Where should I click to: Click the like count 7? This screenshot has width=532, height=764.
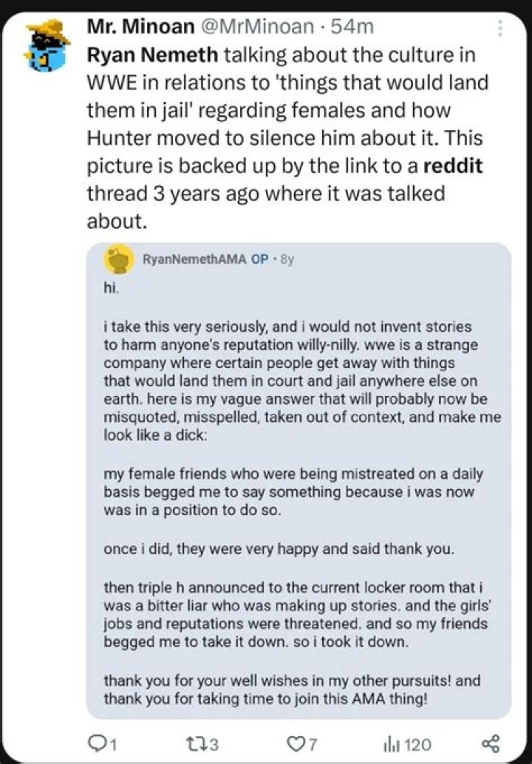click(313, 743)
